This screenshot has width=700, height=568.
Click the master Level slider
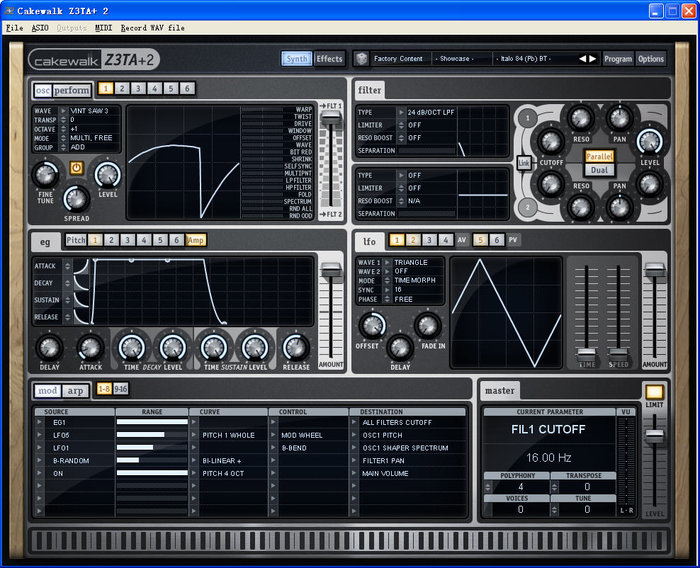pyautogui.click(x=654, y=434)
